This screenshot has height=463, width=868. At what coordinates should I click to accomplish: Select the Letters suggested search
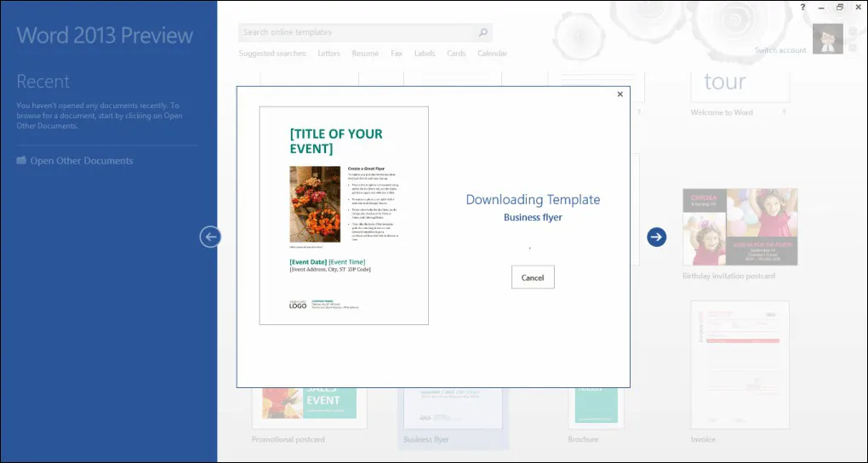point(328,54)
